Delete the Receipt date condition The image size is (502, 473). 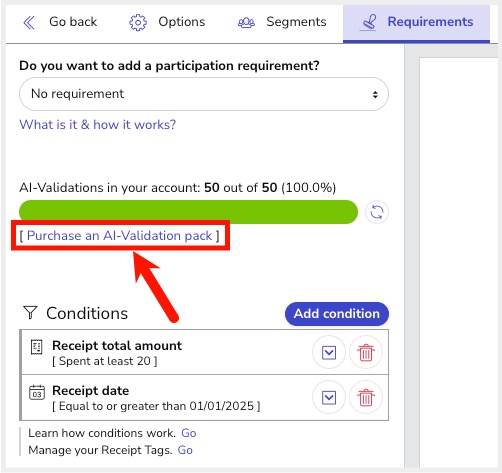(x=366, y=397)
